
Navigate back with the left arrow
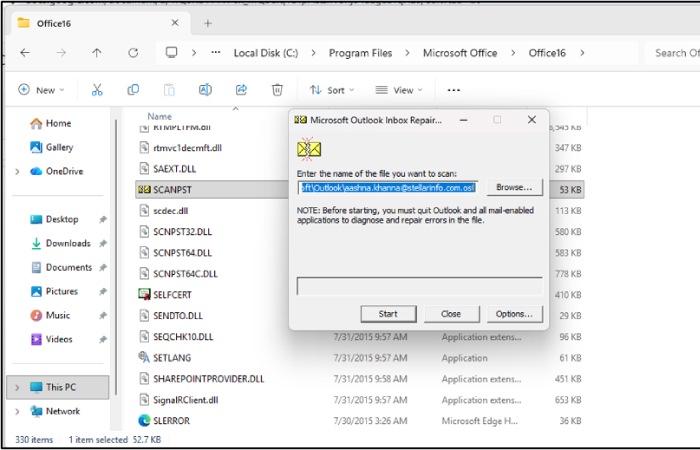coord(25,53)
